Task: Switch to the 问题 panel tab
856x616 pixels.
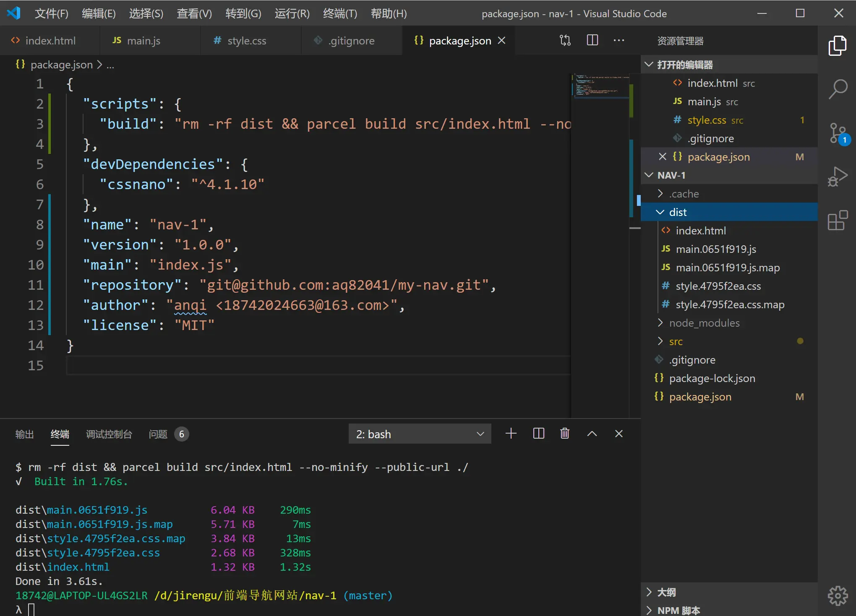Action: point(158,434)
